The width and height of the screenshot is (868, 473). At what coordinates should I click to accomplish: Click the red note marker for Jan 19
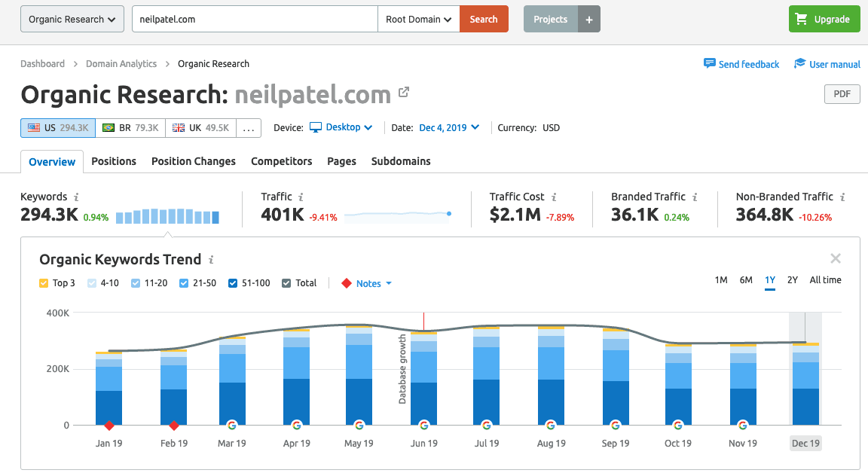[x=109, y=426]
